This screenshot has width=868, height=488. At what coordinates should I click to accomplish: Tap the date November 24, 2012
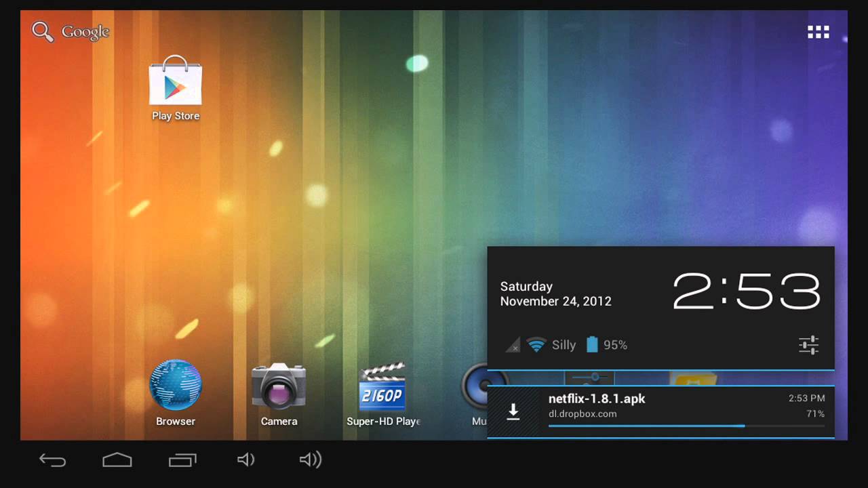point(556,302)
